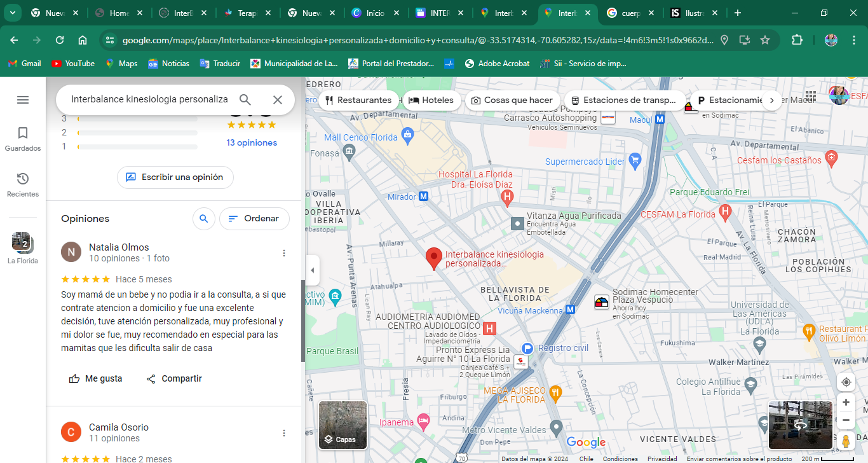Open the Traducir bookmark
The height and width of the screenshot is (463, 868).
pos(220,64)
